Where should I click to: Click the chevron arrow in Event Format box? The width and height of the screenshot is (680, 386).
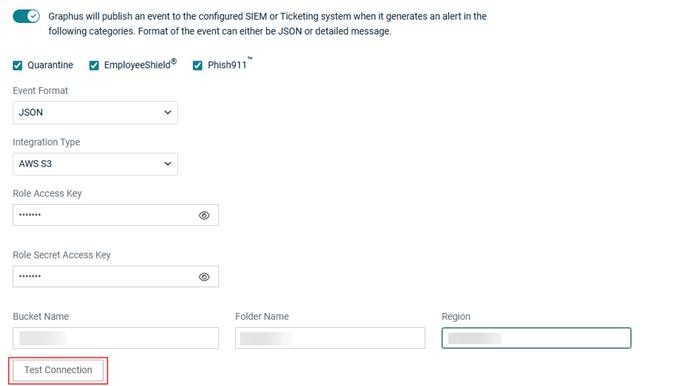click(168, 112)
